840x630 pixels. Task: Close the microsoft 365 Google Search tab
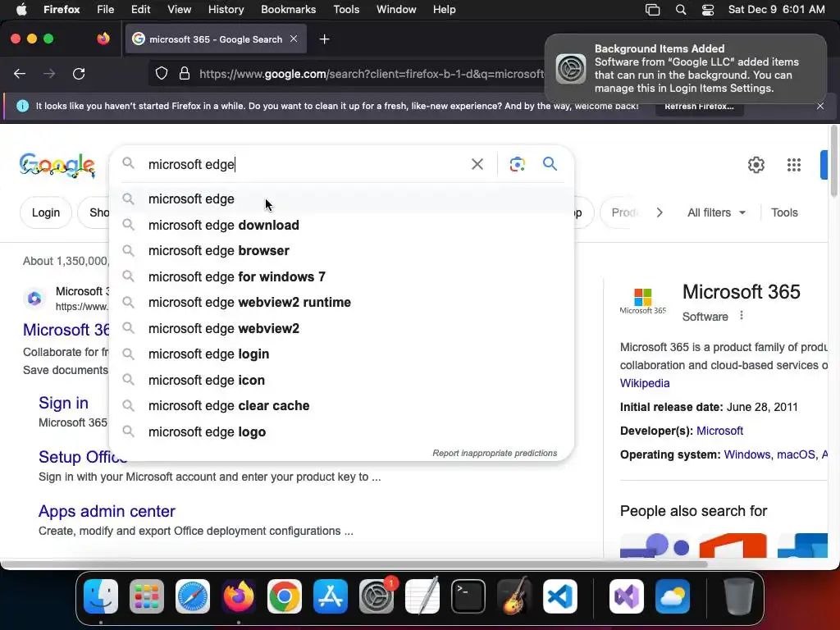click(294, 39)
